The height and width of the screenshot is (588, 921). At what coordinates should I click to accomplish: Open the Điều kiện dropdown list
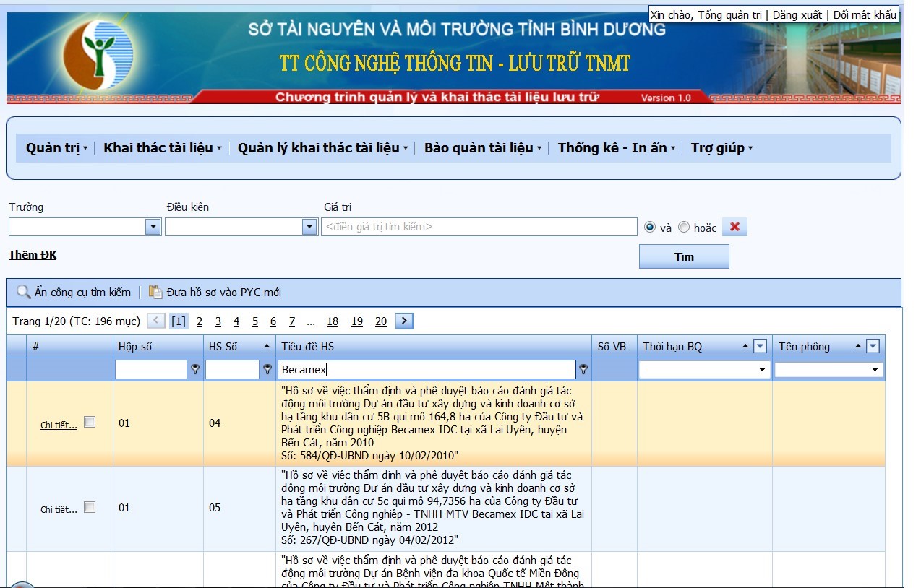point(309,227)
